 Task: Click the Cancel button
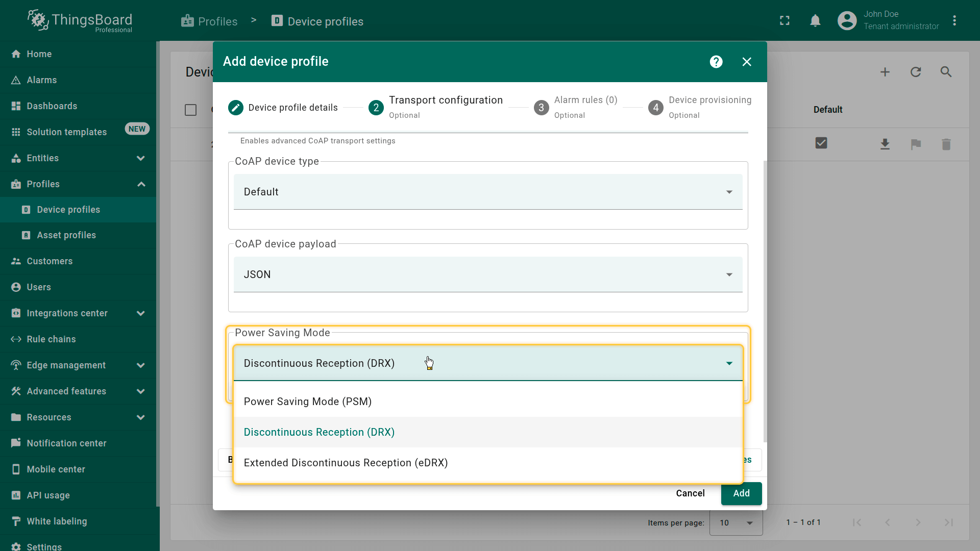[x=690, y=493]
